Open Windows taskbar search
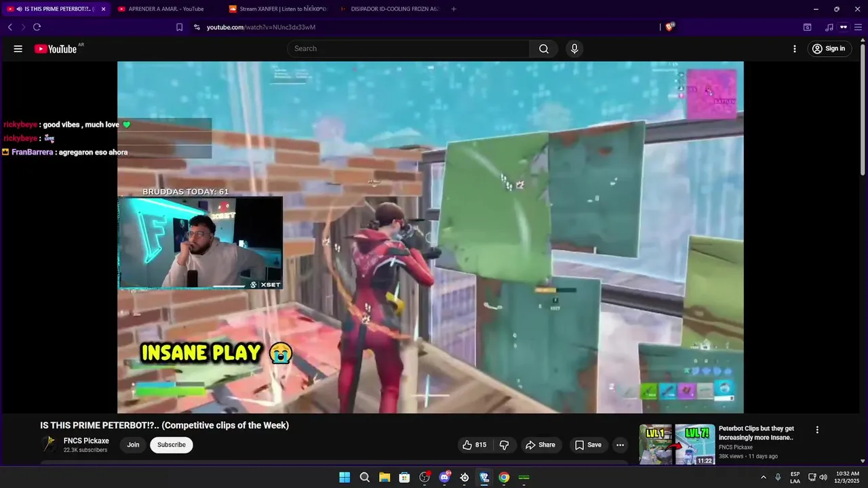 [365, 477]
